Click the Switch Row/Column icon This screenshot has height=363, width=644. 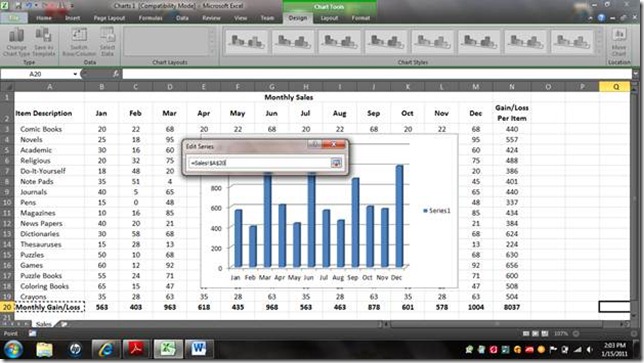coord(79,35)
